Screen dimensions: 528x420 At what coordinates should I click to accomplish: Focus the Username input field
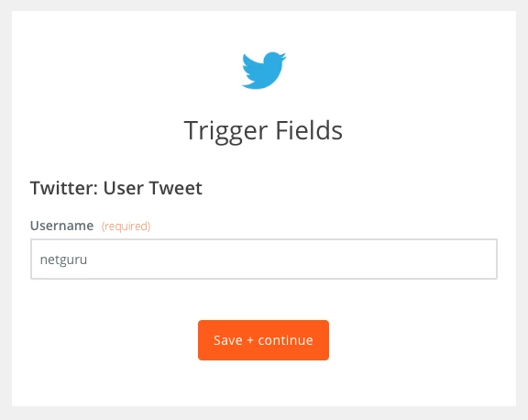click(264, 259)
